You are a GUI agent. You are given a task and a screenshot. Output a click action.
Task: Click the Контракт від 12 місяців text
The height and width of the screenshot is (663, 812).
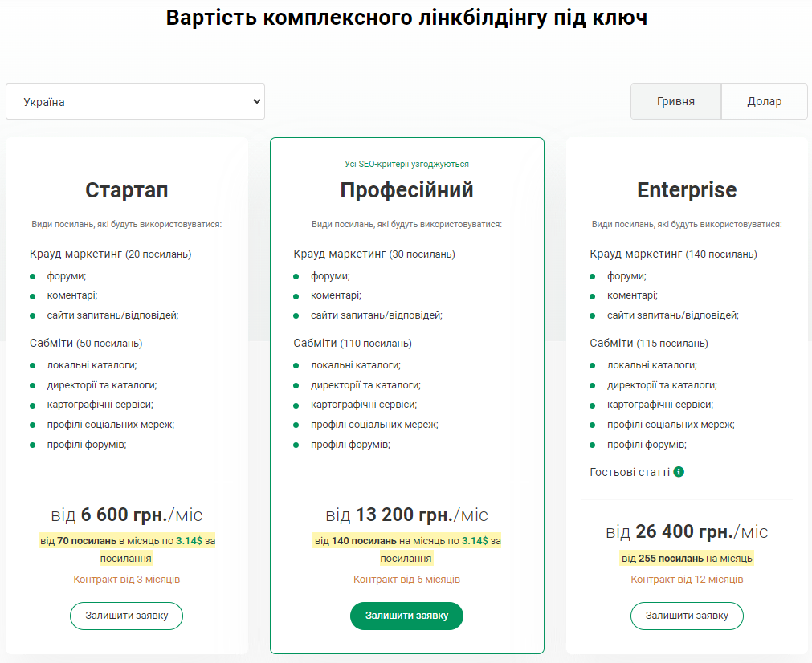pyautogui.click(x=687, y=579)
